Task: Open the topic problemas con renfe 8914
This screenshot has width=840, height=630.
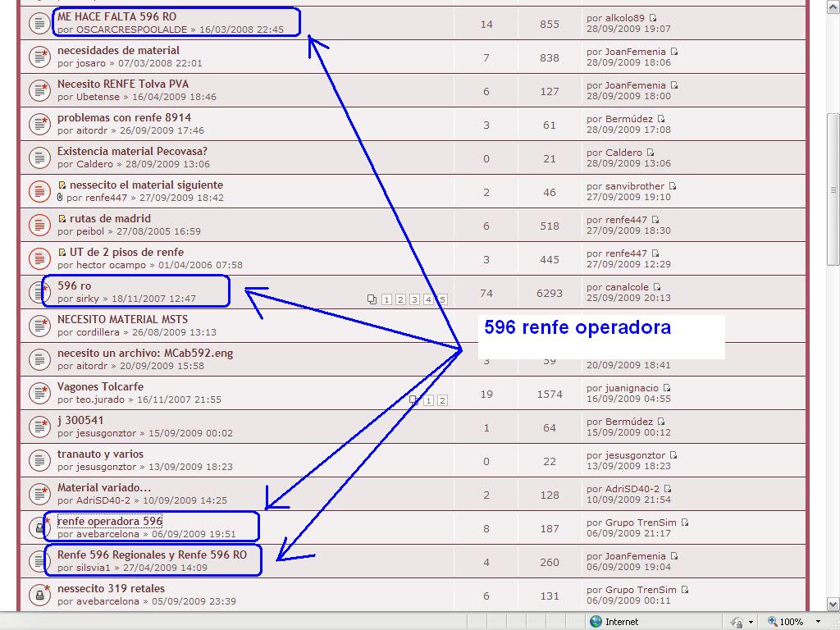Action: (x=124, y=117)
